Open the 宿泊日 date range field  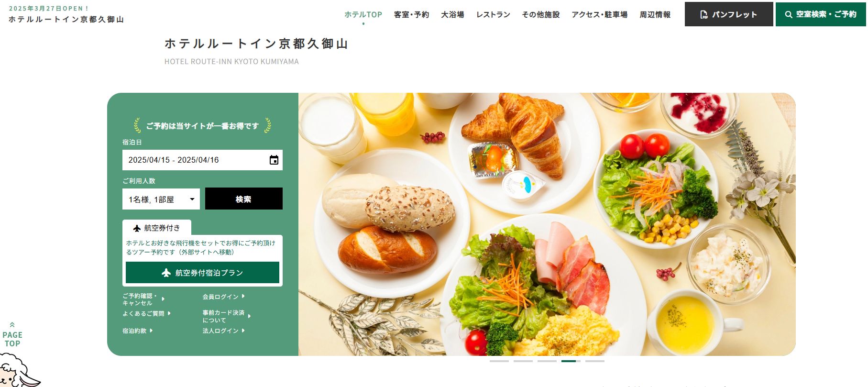tap(202, 160)
